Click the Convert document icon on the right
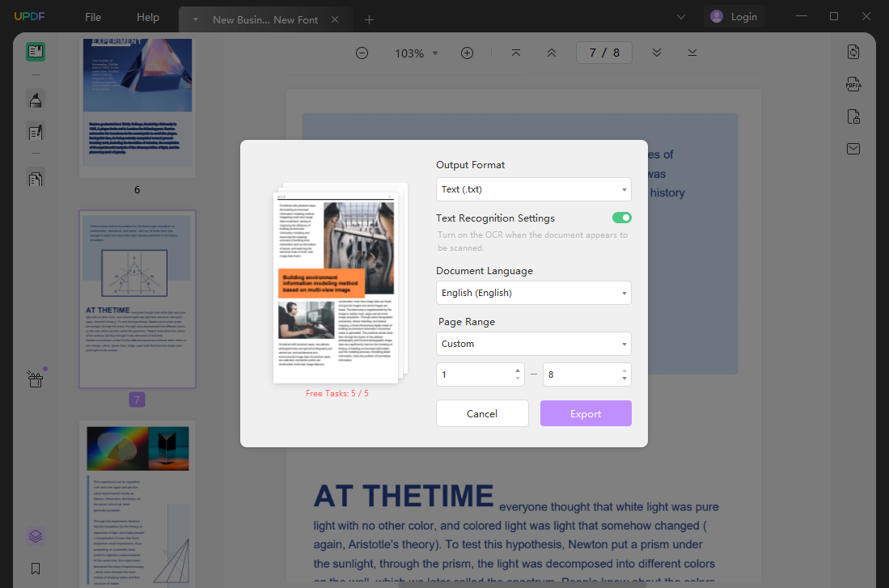The image size is (889, 588). (x=853, y=51)
